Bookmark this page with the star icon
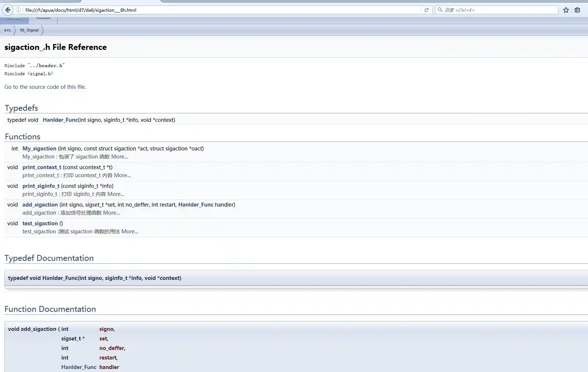 point(566,10)
